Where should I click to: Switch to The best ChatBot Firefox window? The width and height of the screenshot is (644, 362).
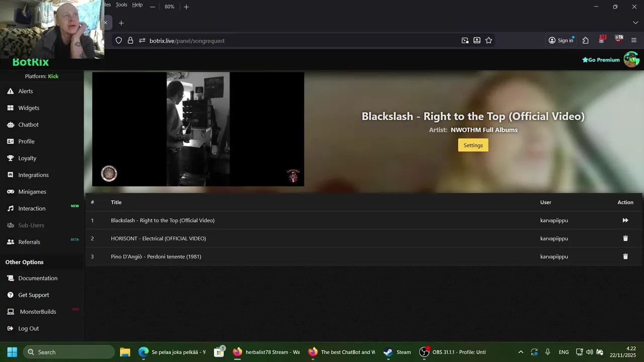point(342,352)
